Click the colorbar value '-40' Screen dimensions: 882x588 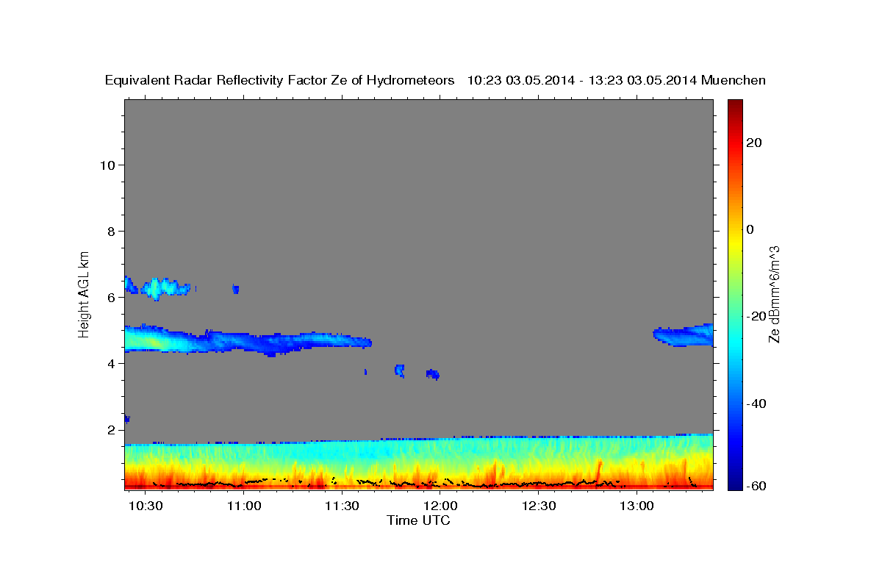[756, 404]
